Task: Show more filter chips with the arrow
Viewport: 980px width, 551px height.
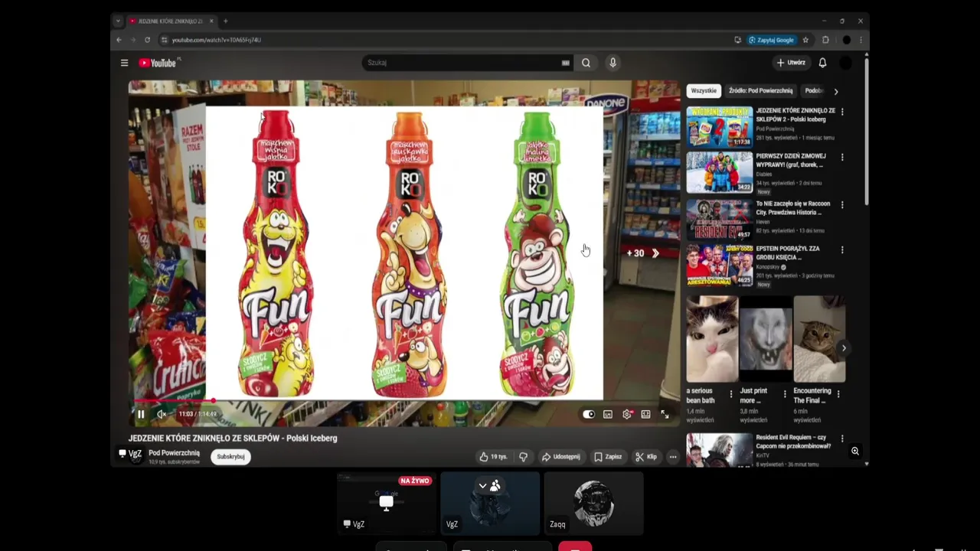Action: click(836, 91)
